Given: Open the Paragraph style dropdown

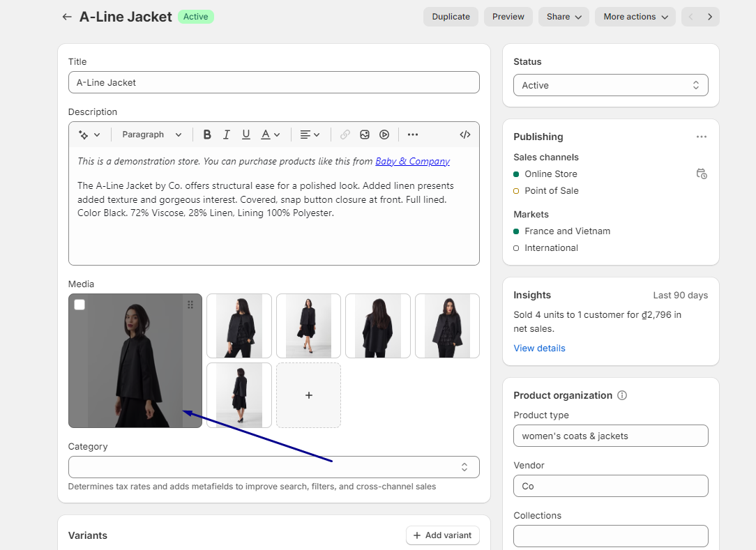Looking at the screenshot, I should coord(151,135).
